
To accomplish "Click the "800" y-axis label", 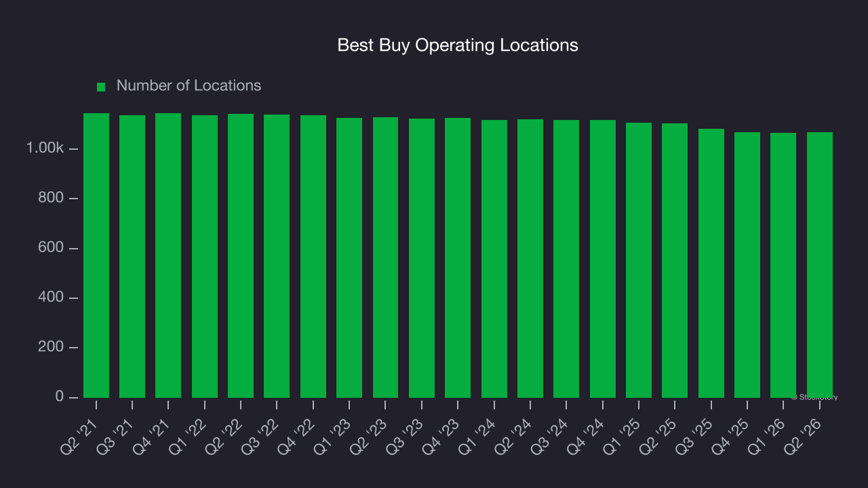I will pos(52,198).
